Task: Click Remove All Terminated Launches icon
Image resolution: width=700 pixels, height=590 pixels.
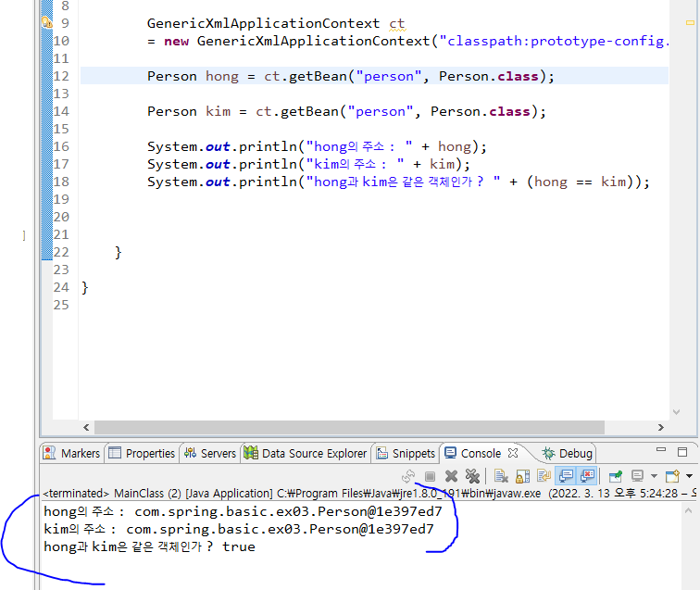Action: 472,477
